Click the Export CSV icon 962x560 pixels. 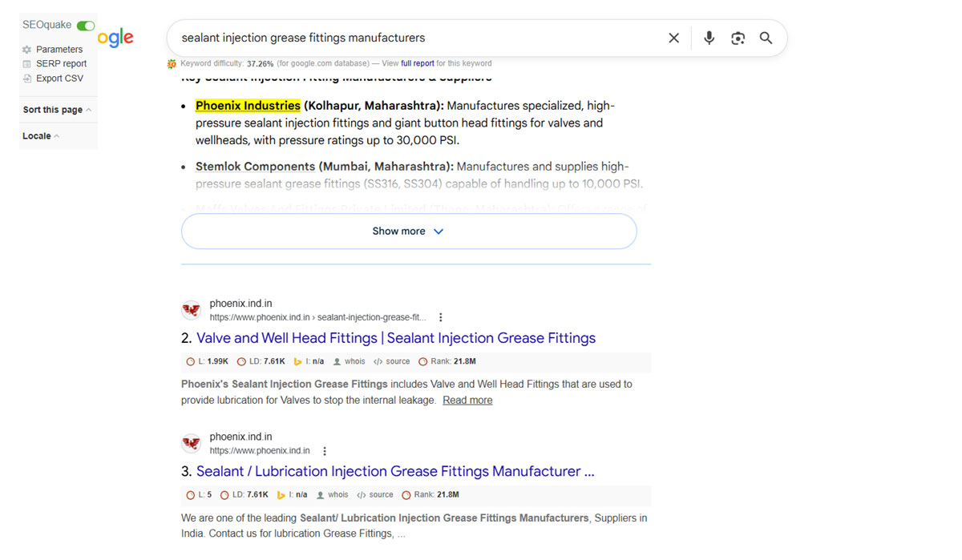[x=27, y=79]
